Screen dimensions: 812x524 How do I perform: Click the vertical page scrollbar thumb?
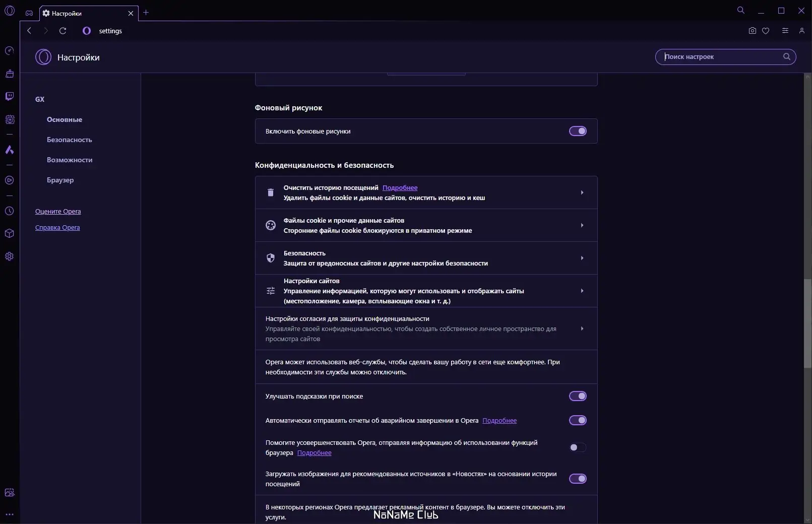[x=807, y=323]
